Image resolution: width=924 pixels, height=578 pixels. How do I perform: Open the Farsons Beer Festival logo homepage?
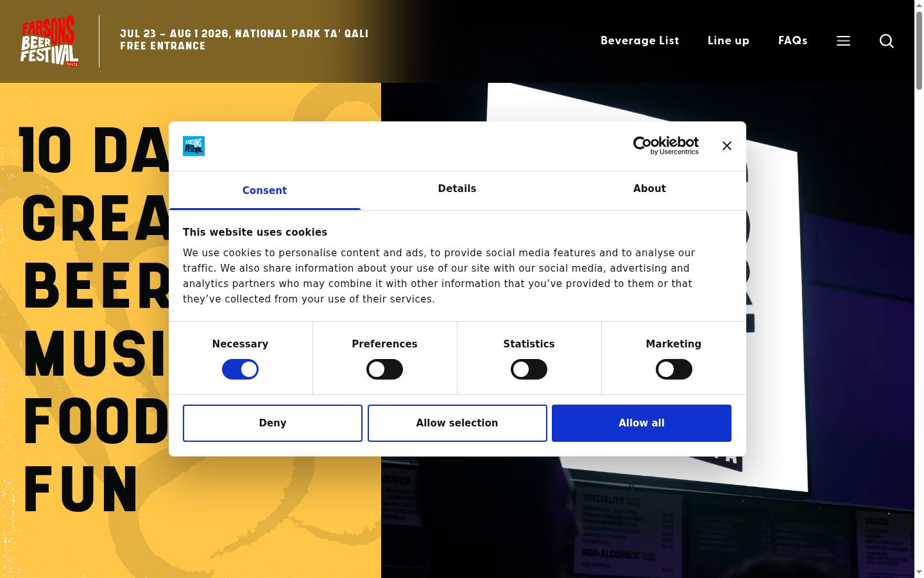(49, 41)
